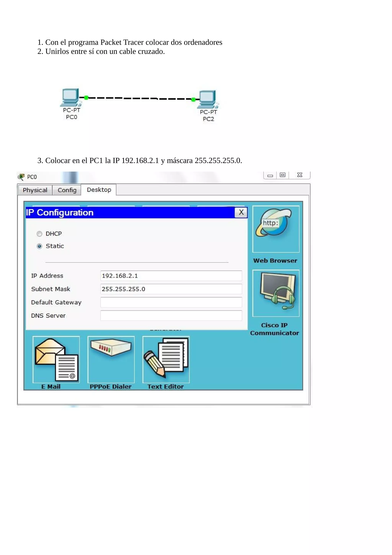Open the E Mail application icon
This screenshot has width=392, height=555.
[x=56, y=359]
